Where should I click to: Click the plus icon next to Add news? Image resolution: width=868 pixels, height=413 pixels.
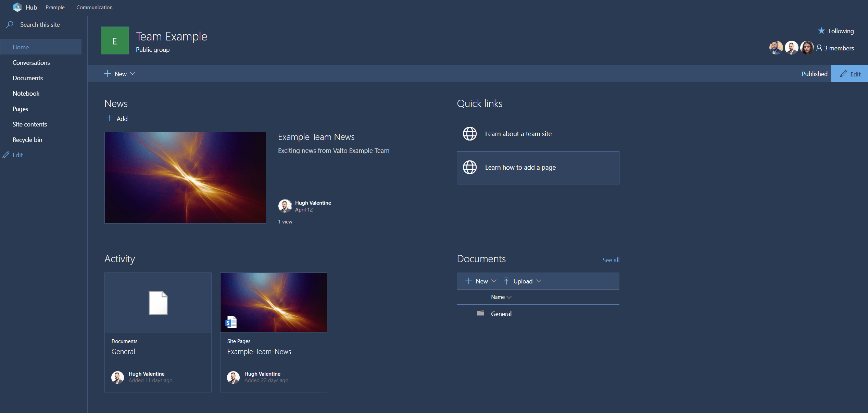(110, 118)
